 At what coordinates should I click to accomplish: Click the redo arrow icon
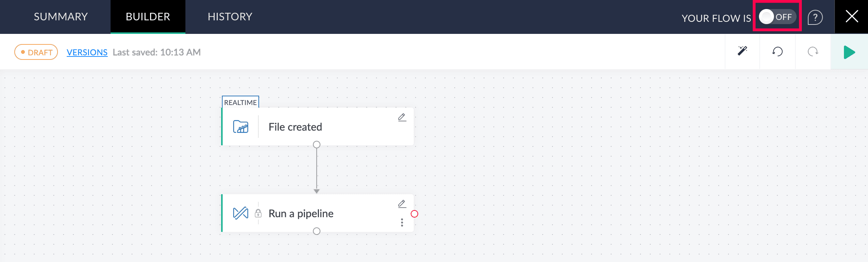(x=813, y=52)
